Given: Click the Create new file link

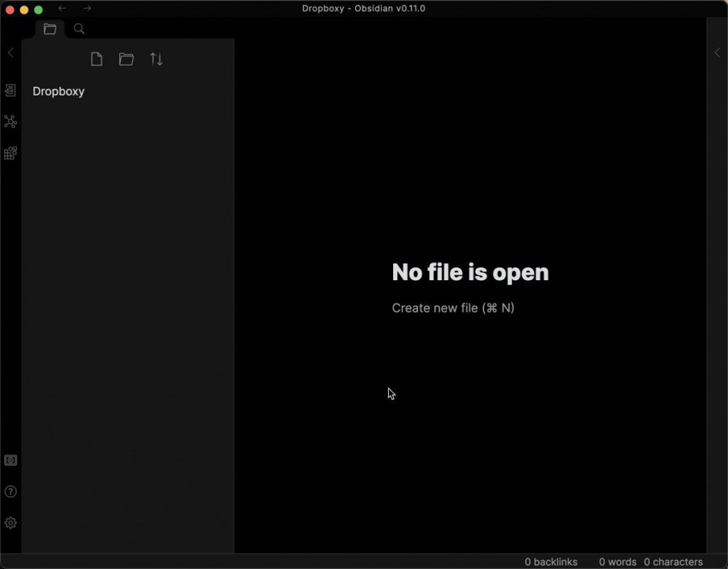Looking at the screenshot, I should pyautogui.click(x=453, y=308).
